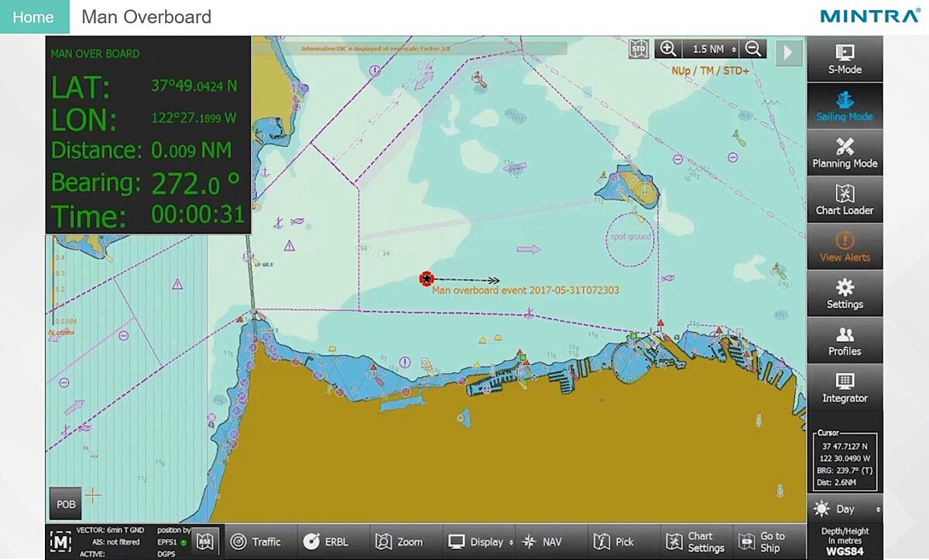The height and width of the screenshot is (560, 929).
Task: Open the Settings gear
Action: pos(845,294)
